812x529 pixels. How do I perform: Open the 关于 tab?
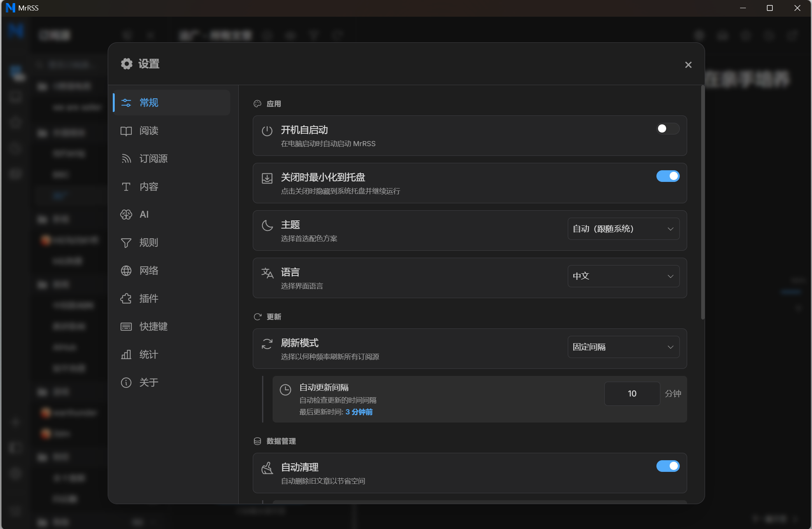[x=171, y=382]
